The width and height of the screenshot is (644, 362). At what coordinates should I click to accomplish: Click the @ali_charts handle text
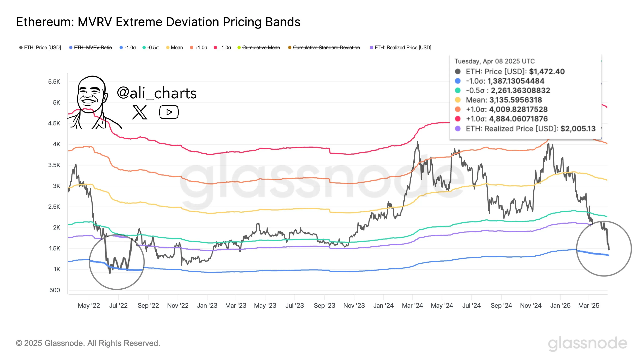[157, 93]
